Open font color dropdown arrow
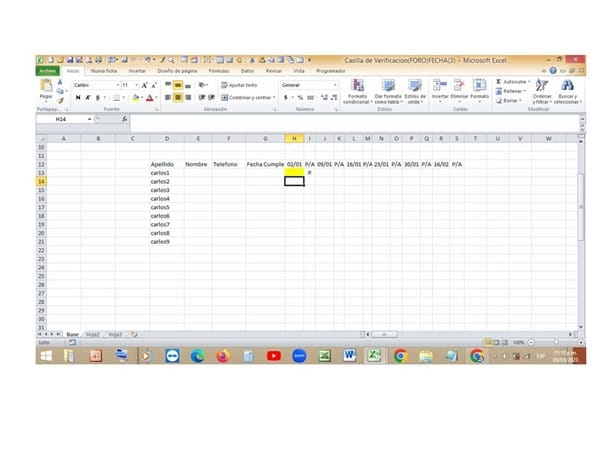The width and height of the screenshot is (600, 450). pos(156,98)
